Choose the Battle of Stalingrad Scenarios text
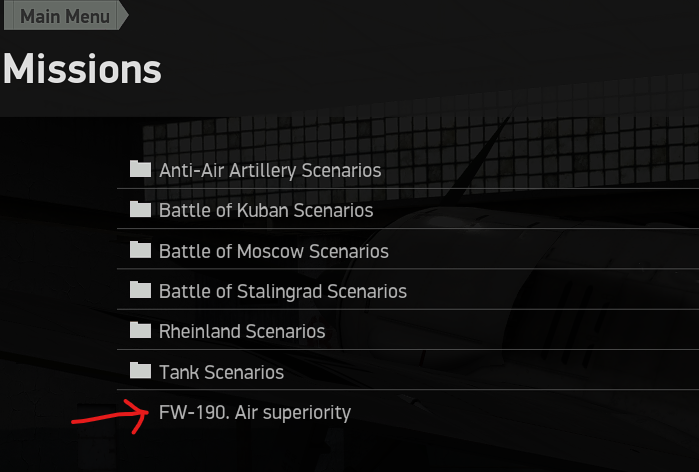Image resolution: width=699 pixels, height=472 pixels. tap(283, 292)
